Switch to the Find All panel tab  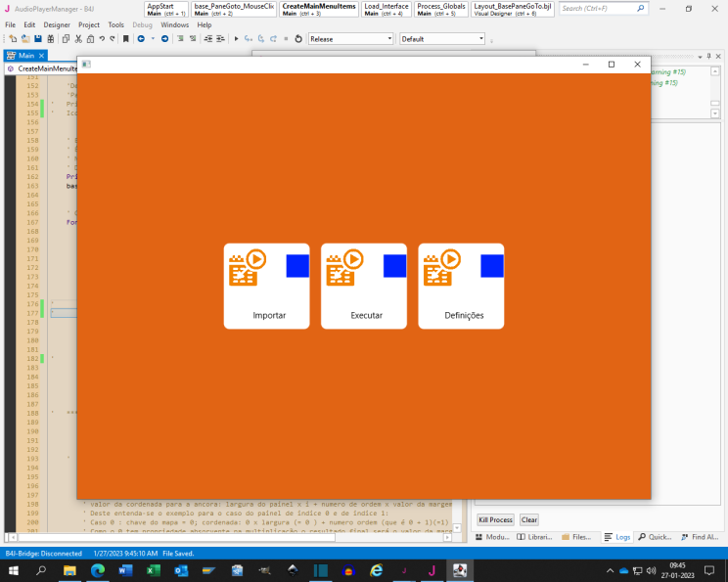click(x=700, y=537)
